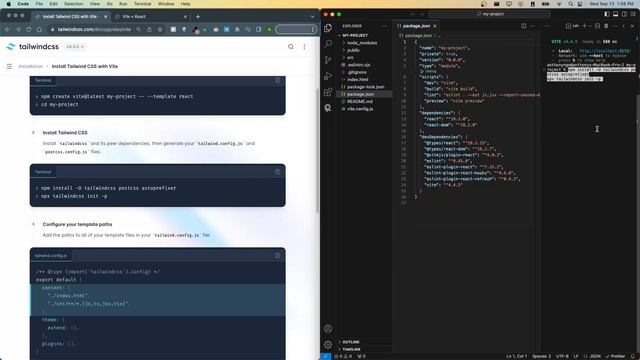Click the VS Code remote indicator in the status bar

coord(325,356)
